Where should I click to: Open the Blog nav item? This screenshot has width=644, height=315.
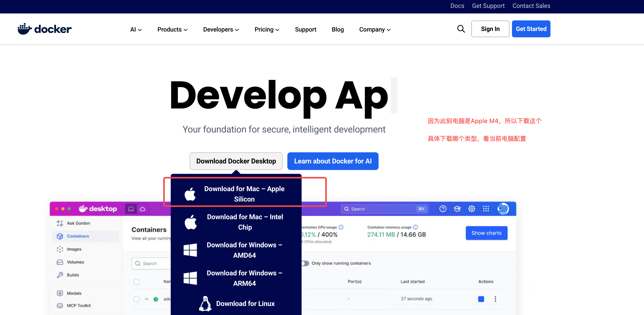(x=338, y=29)
